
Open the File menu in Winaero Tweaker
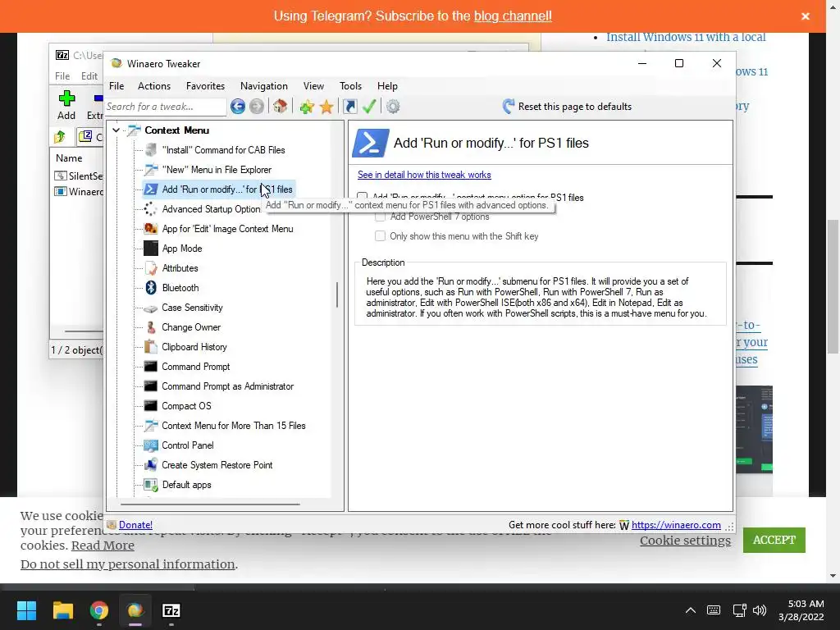tap(116, 85)
